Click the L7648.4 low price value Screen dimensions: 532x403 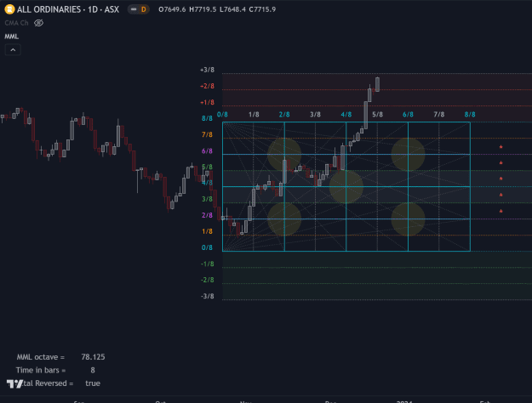click(x=232, y=9)
